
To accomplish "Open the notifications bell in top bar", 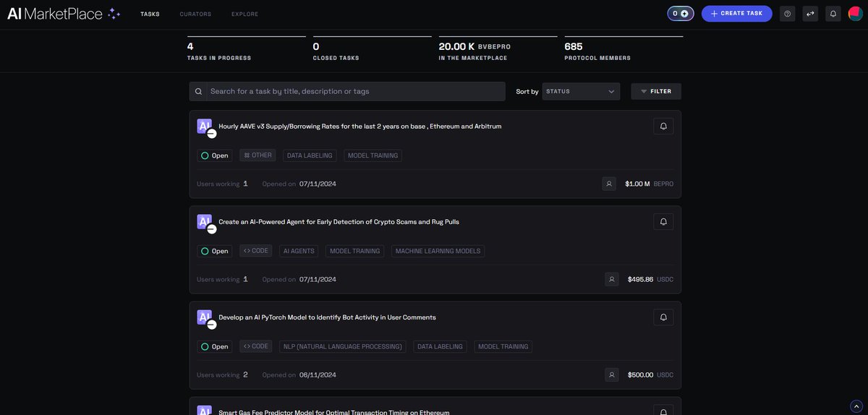I will coord(833,14).
